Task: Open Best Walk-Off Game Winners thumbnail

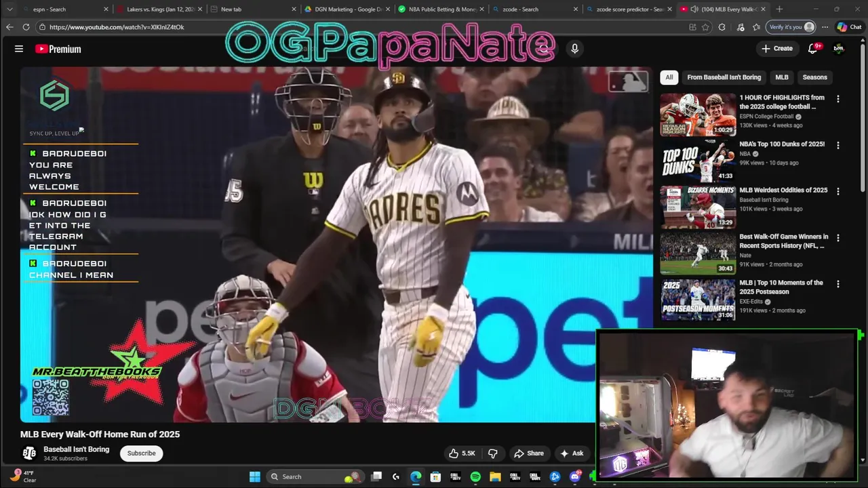Action: (698, 253)
